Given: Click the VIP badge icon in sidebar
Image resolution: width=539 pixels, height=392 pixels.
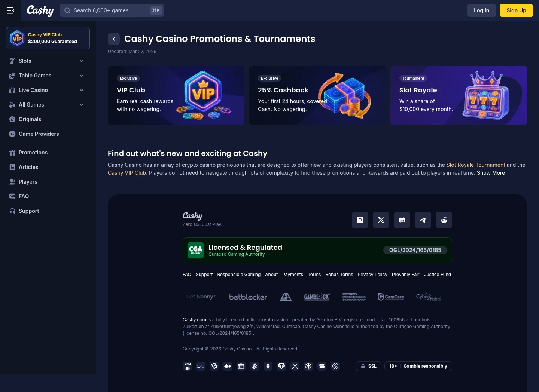Looking at the screenshot, I should click(18, 38).
